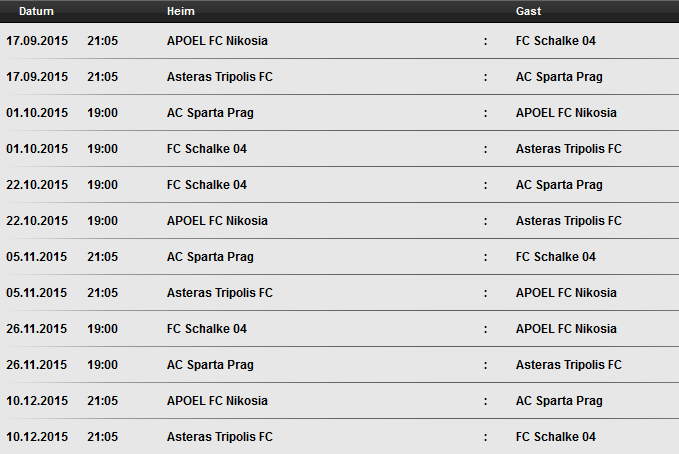Click the 21:05 time of Asteras vs Schalke
Viewport: 679px width, 454px height.
click(x=102, y=437)
